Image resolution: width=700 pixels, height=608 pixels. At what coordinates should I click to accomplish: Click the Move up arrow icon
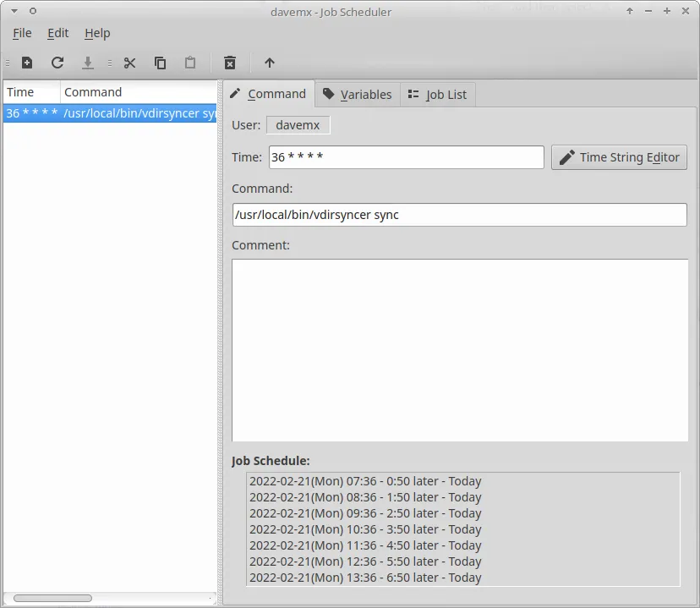click(269, 63)
